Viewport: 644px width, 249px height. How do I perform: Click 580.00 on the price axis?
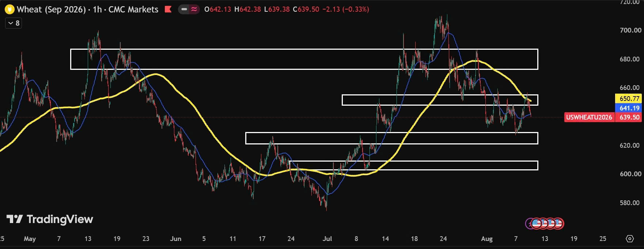(629, 203)
